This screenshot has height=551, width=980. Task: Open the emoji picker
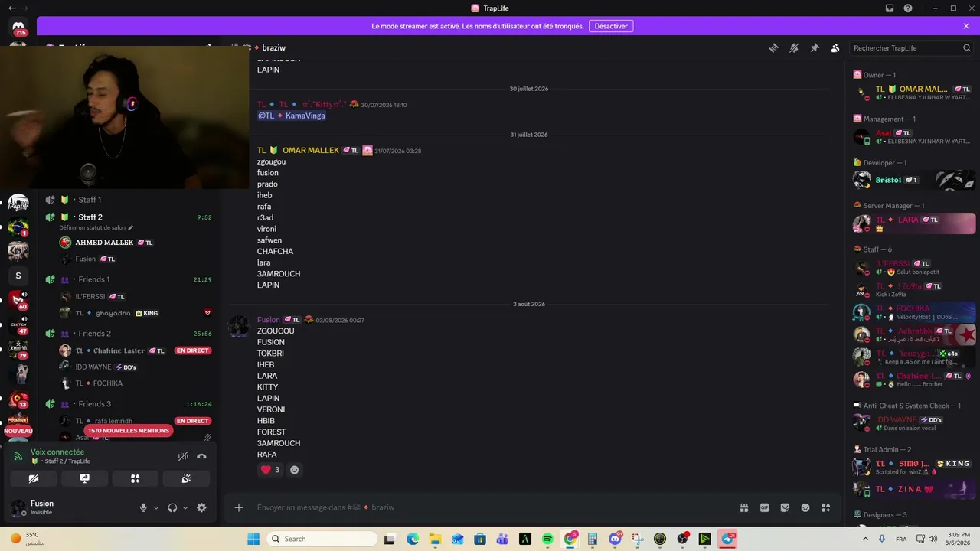(x=805, y=507)
